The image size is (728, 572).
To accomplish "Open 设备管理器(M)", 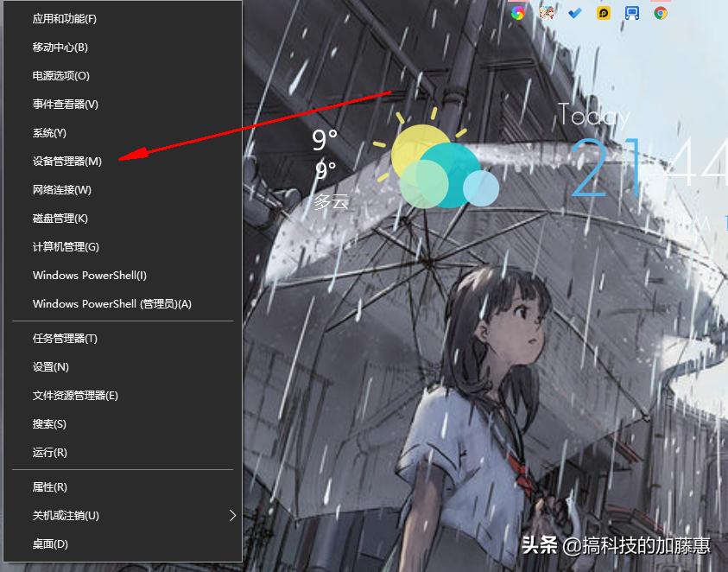I will click(x=123, y=162).
